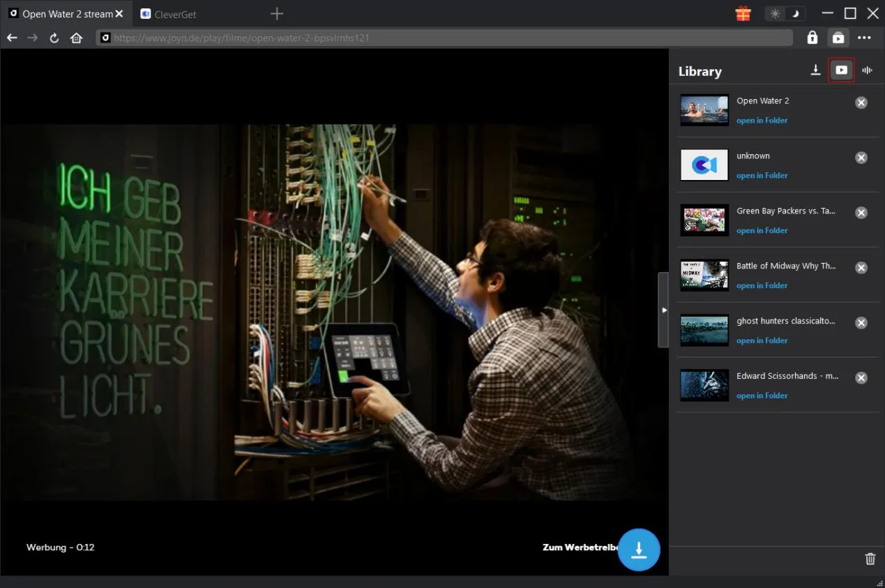885x588 pixels.
Task: Toggle the light/dark theme switch
Action: point(785,14)
